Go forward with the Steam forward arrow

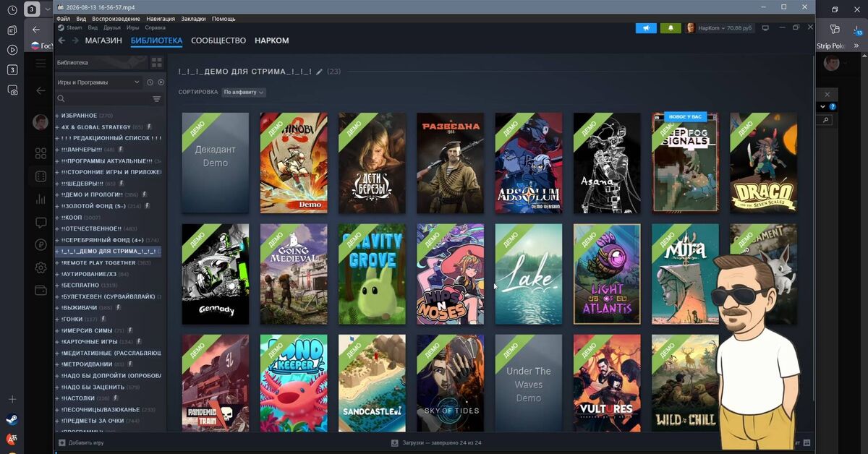point(74,40)
